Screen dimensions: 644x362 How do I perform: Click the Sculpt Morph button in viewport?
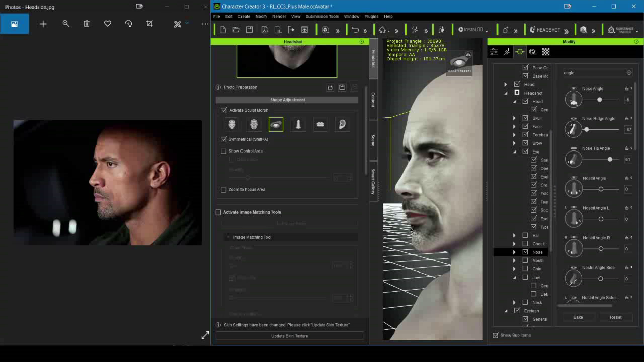pyautogui.click(x=459, y=63)
